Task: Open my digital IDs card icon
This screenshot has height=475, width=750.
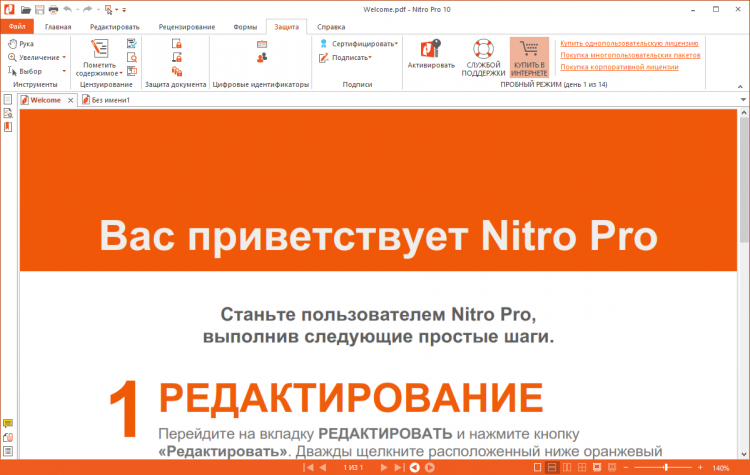Action: click(262, 44)
